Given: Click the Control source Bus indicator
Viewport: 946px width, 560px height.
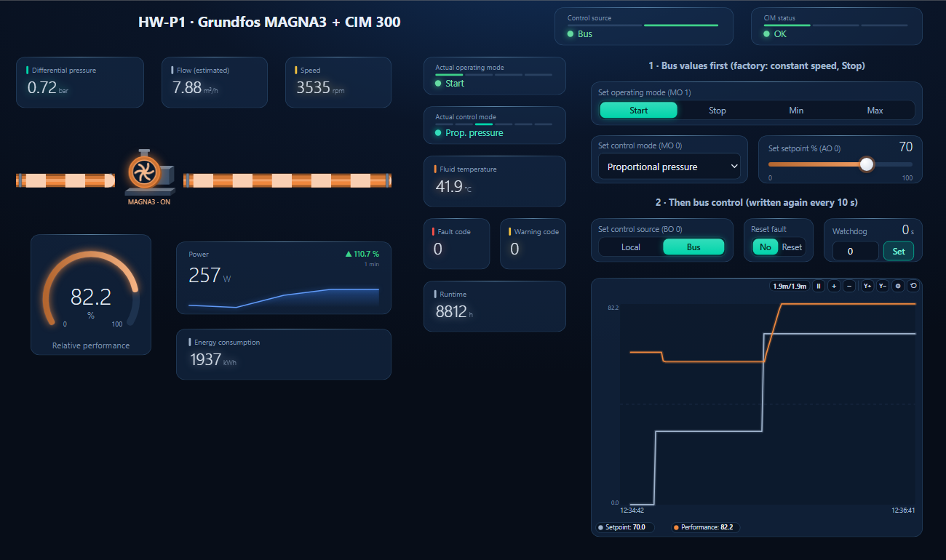Looking at the screenshot, I should pos(580,33).
